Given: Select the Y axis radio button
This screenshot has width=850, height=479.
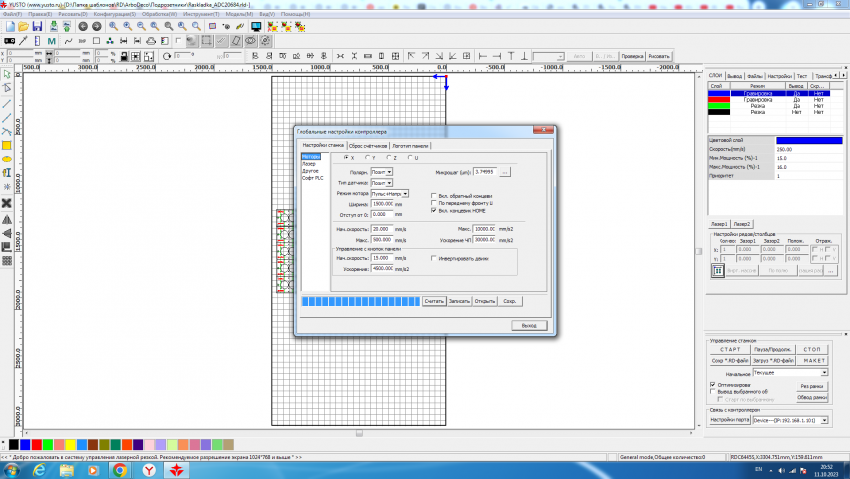Looking at the screenshot, I should (x=367, y=158).
